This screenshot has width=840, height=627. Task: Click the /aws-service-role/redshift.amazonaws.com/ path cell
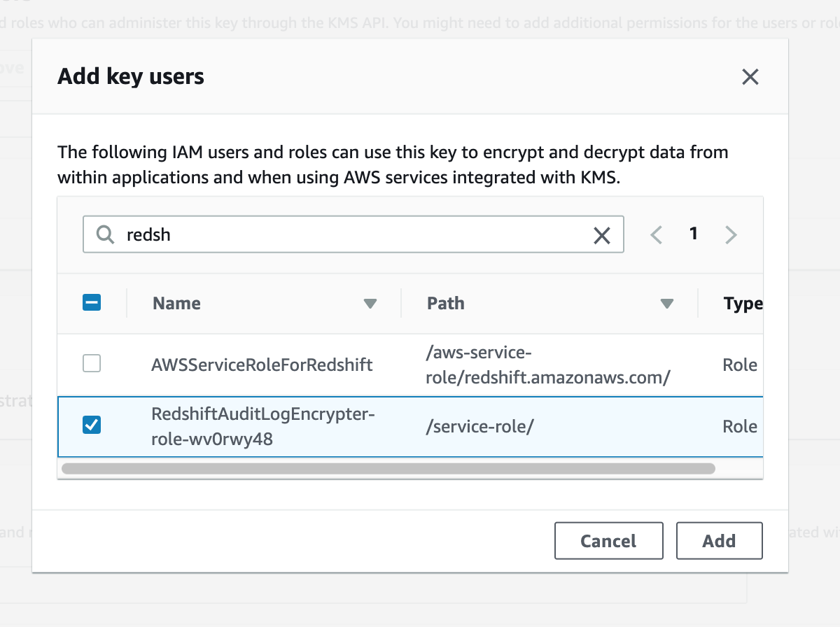tap(548, 365)
